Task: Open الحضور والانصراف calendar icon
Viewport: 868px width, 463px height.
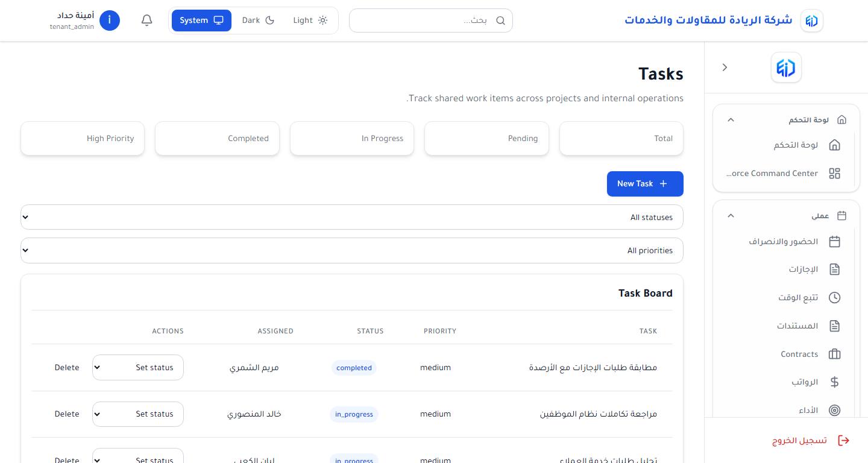Action: pyautogui.click(x=834, y=242)
